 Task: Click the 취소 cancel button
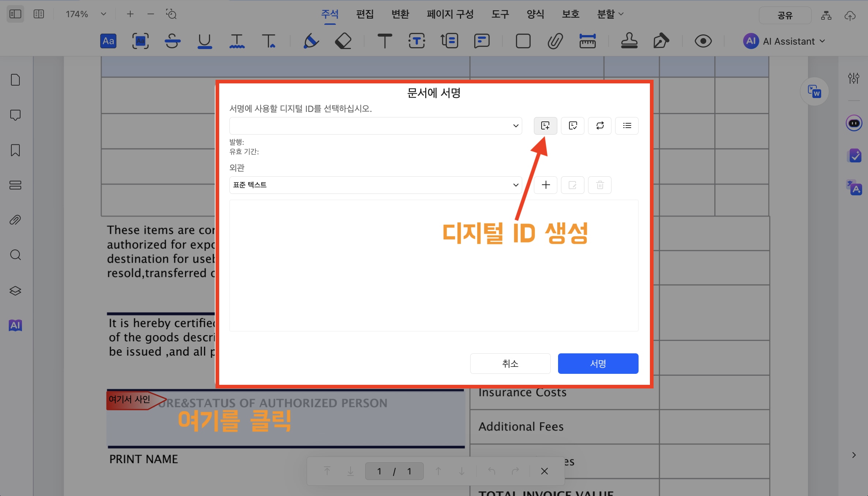click(510, 364)
